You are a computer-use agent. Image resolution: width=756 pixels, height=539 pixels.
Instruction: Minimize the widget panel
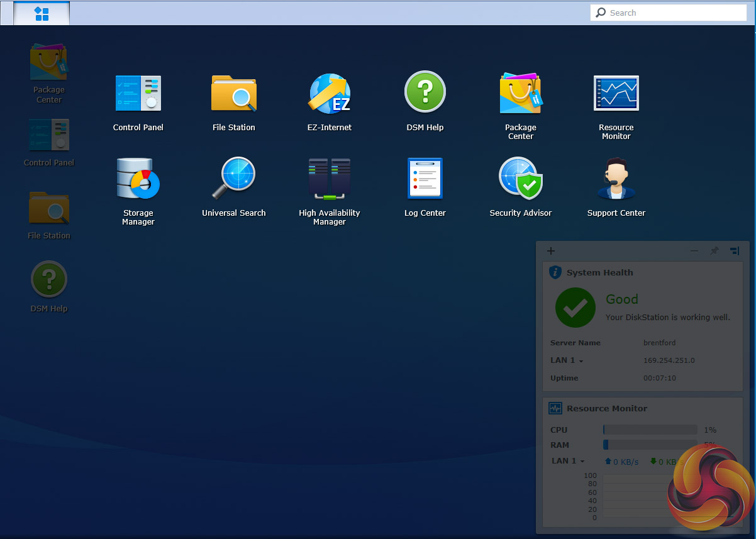click(x=694, y=251)
